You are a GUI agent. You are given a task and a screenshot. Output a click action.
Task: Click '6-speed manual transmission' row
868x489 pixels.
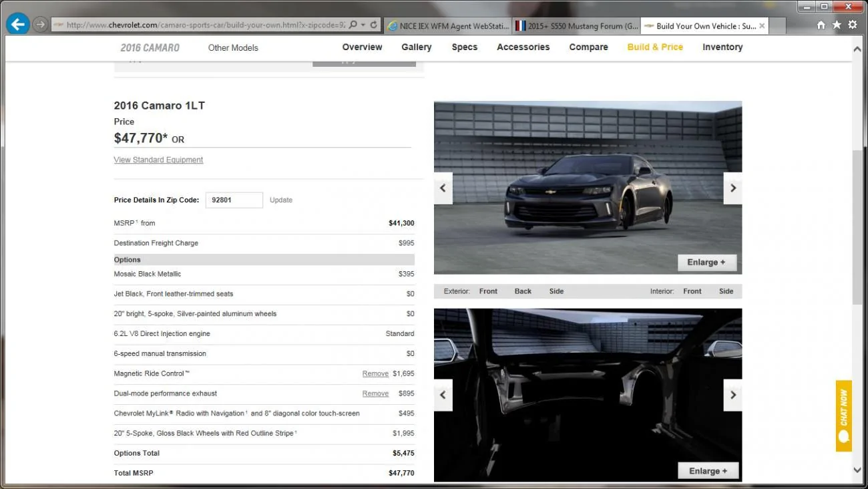(x=264, y=353)
